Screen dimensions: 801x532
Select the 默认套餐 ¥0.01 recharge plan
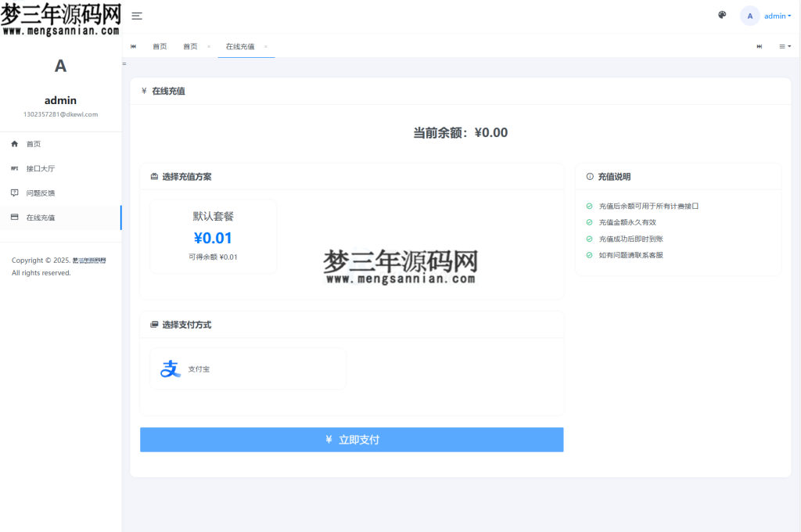[x=213, y=236]
